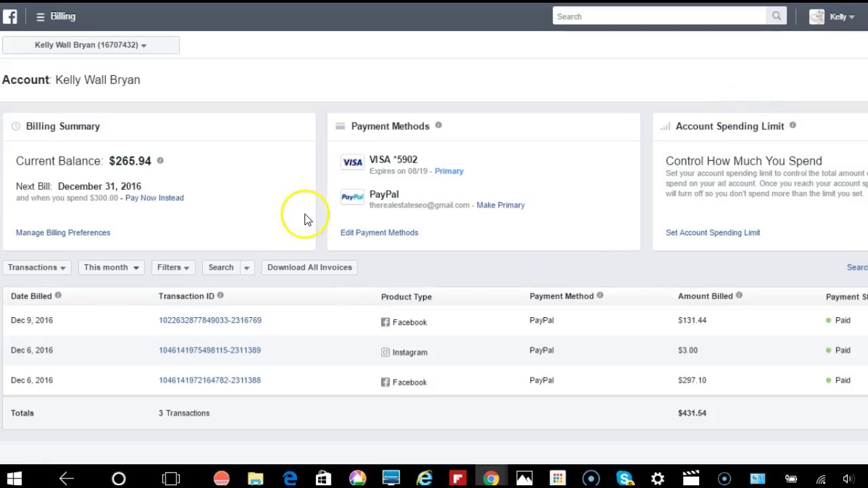Viewport: 868px width, 488px height.
Task: Click the 3 Transactions totals text
Action: click(x=184, y=413)
